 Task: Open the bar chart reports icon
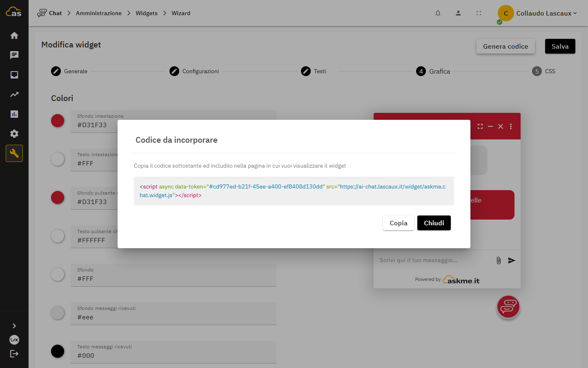click(14, 114)
